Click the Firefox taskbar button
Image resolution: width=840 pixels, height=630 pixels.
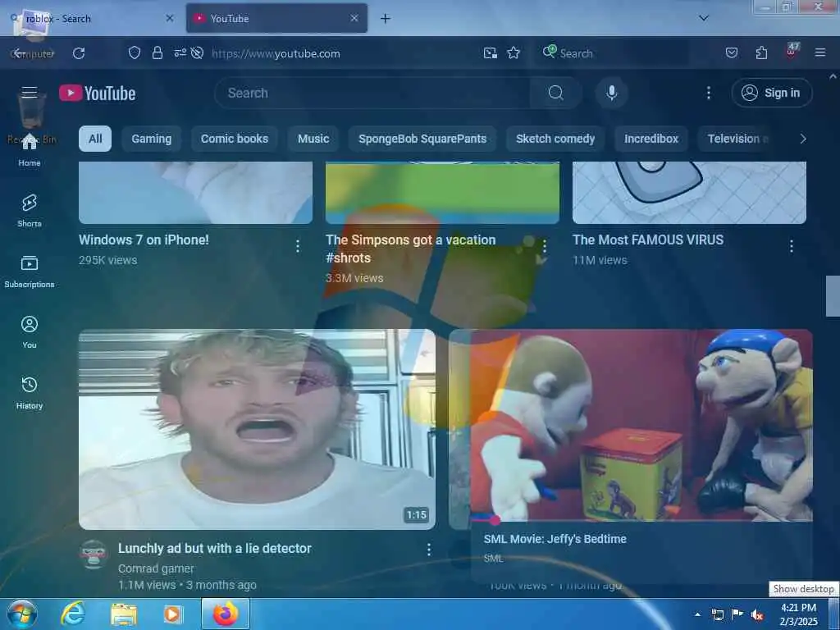[x=226, y=614]
